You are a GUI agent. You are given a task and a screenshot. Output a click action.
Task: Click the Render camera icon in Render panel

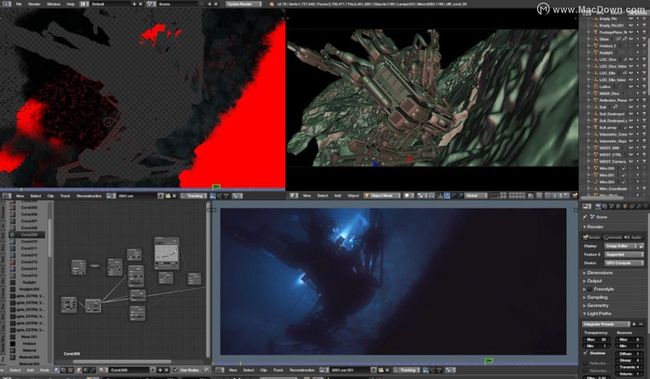pyautogui.click(x=586, y=237)
